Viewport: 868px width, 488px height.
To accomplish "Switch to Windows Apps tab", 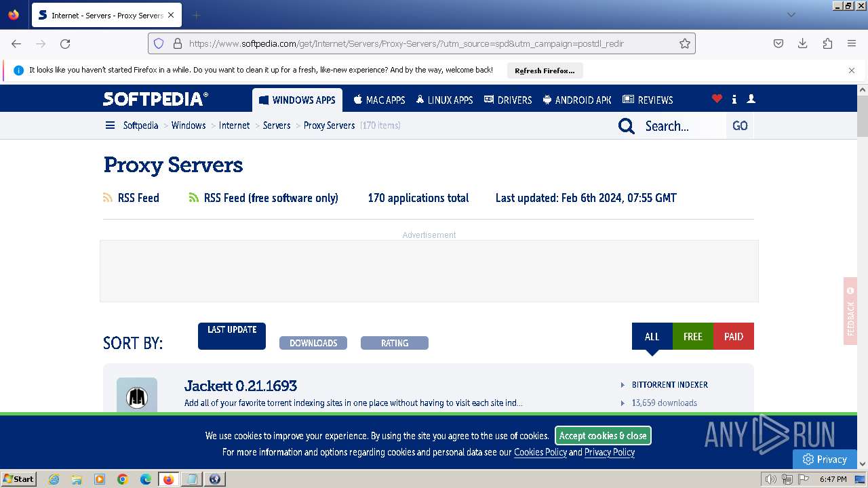I will [297, 100].
